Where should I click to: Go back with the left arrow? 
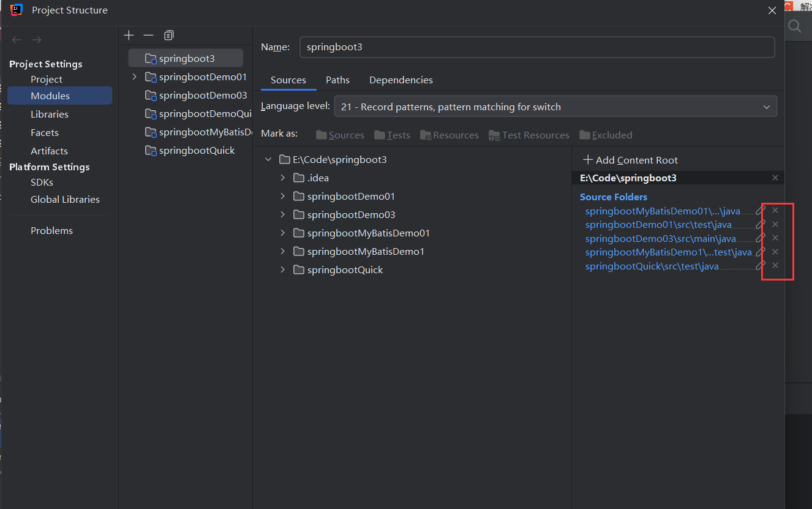(17, 40)
